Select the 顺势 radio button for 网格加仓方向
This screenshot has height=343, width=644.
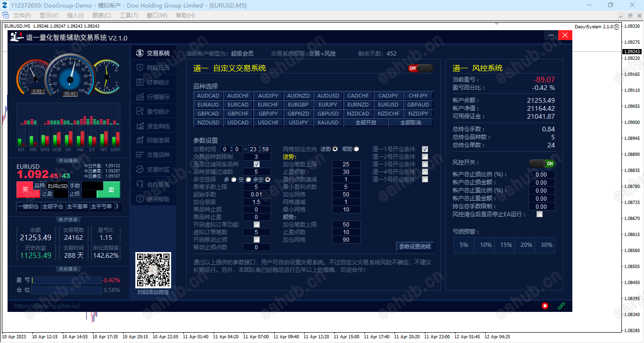click(x=356, y=149)
